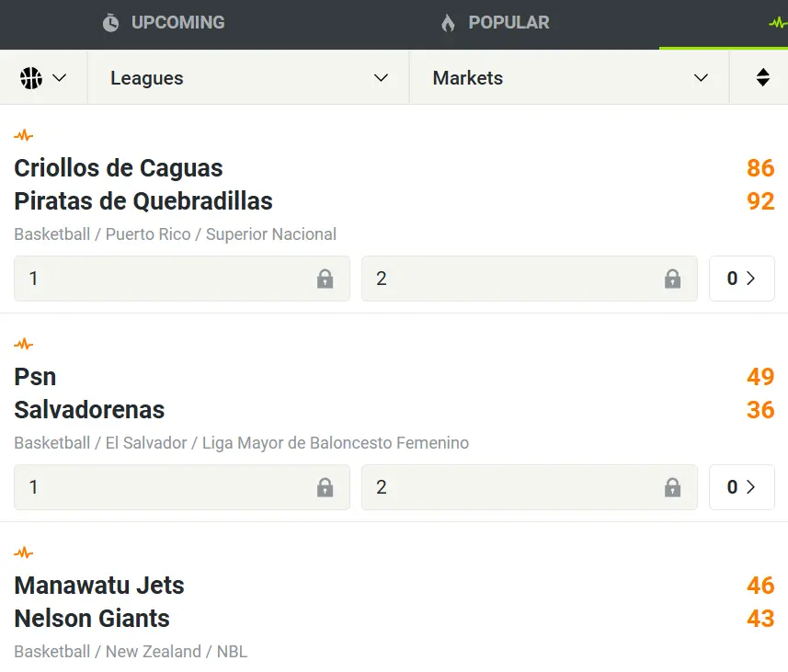The height and width of the screenshot is (672, 788).
Task: Open more markets for Psn vs Salvadorenas
Action: pyautogui.click(x=742, y=487)
